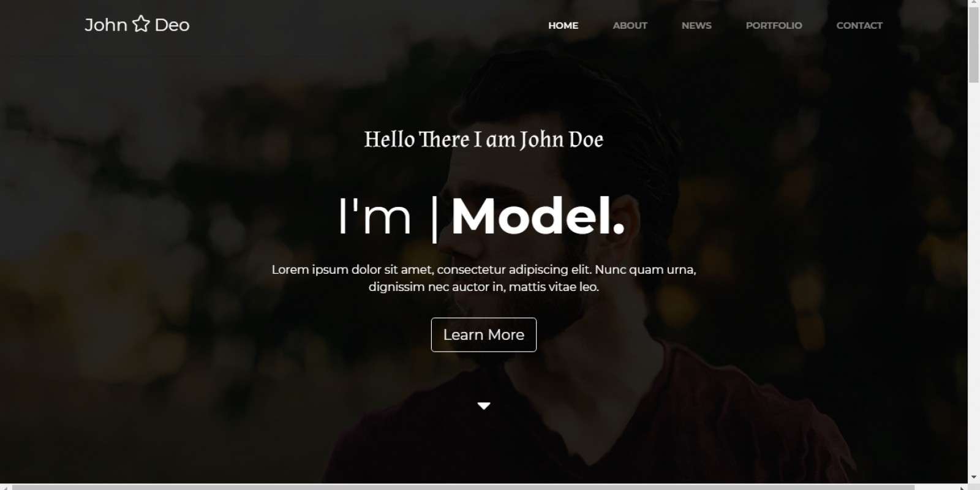Click the vertical scrollbar down arrow
Image resolution: width=980 pixels, height=490 pixels.
coord(974,477)
